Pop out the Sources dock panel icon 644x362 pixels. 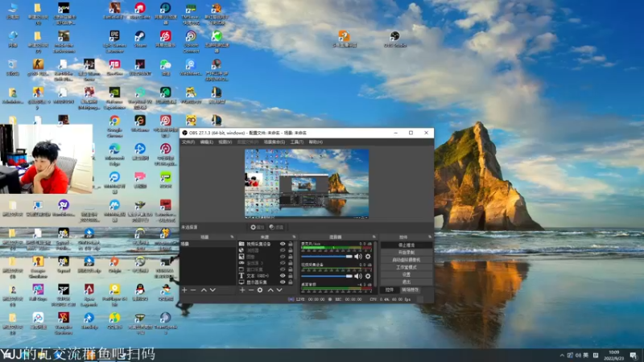[294, 237]
